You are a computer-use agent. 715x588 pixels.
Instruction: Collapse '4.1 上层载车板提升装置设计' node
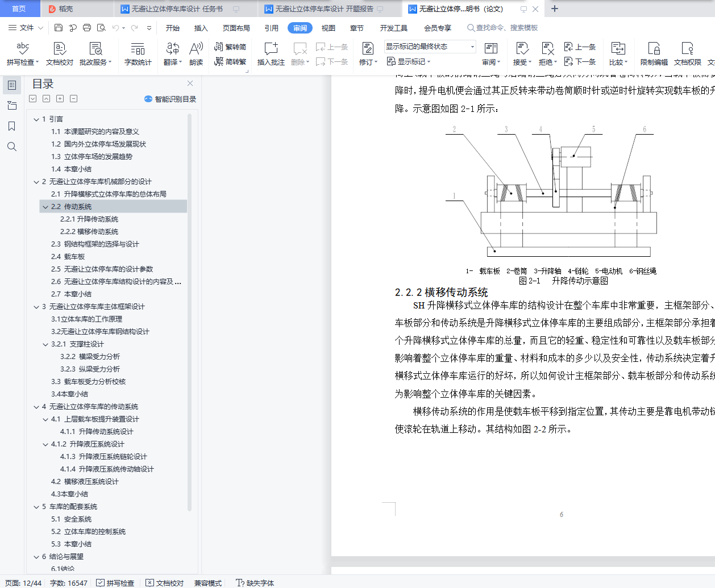(x=45, y=419)
